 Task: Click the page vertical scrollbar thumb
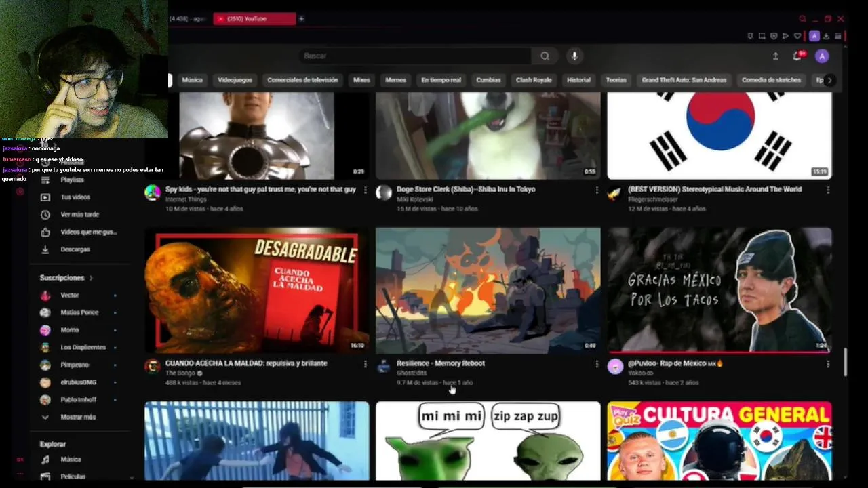pyautogui.click(x=845, y=362)
